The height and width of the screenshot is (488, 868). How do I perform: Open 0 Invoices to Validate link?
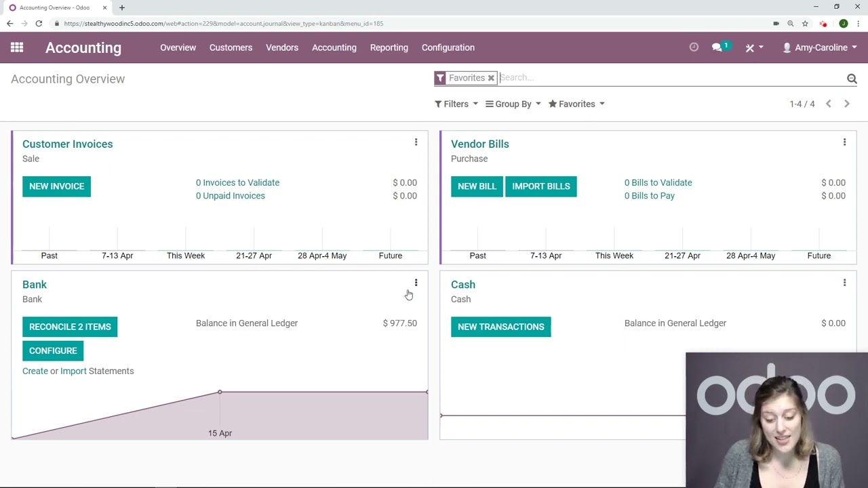coord(237,182)
